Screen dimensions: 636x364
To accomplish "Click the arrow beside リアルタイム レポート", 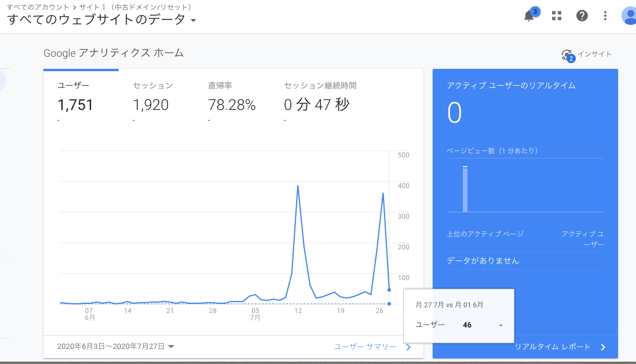I will 603,347.
